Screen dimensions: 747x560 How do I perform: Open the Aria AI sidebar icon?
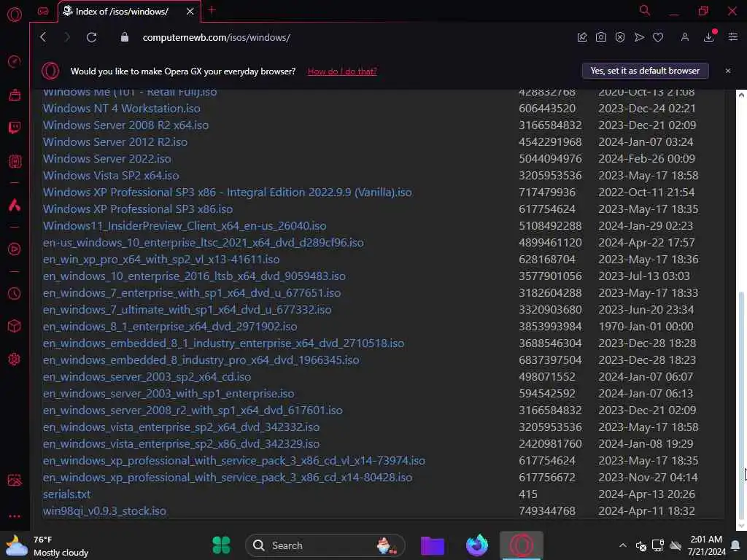click(15, 205)
